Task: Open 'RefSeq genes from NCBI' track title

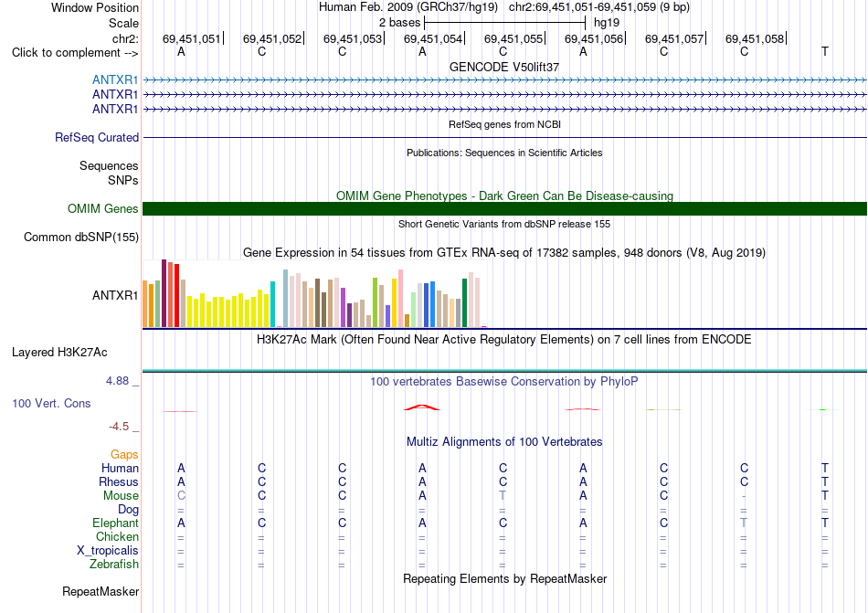Action: (504, 124)
